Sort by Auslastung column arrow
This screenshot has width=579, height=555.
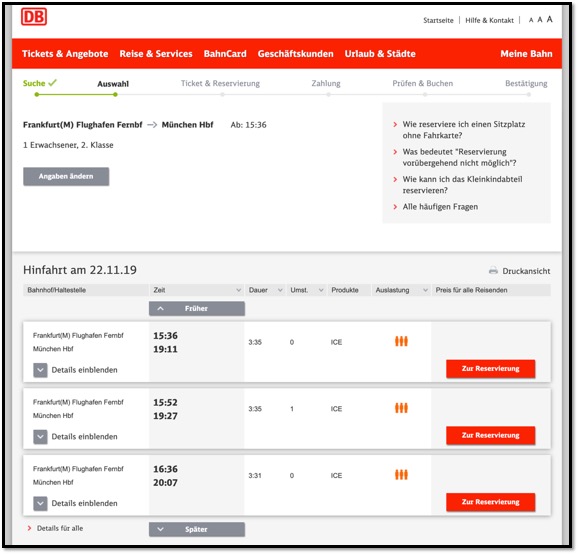point(425,290)
